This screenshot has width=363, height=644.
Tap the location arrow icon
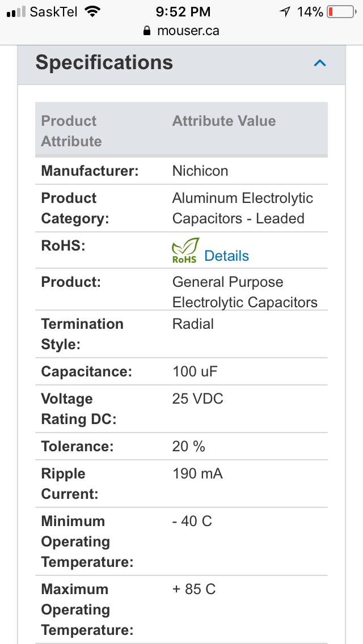pos(285,12)
